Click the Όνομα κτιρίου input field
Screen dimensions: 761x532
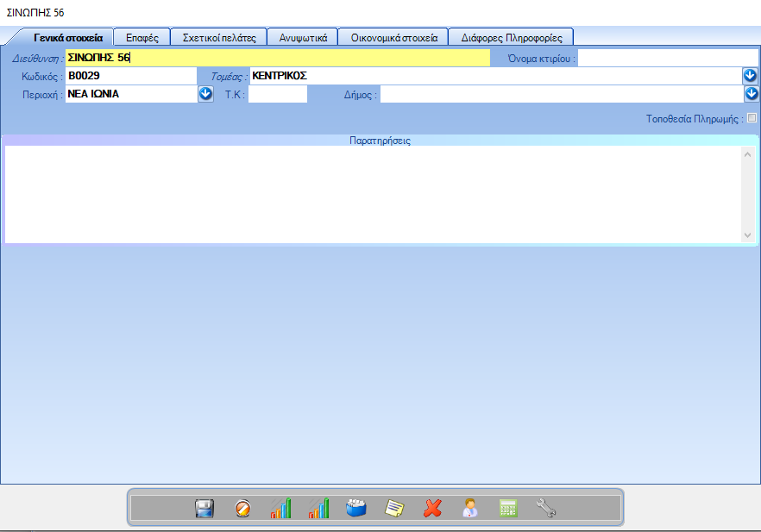(x=668, y=58)
